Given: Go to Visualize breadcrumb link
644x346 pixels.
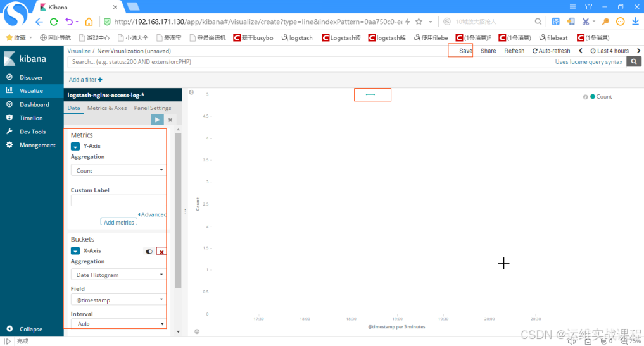Looking at the screenshot, I should (x=79, y=51).
